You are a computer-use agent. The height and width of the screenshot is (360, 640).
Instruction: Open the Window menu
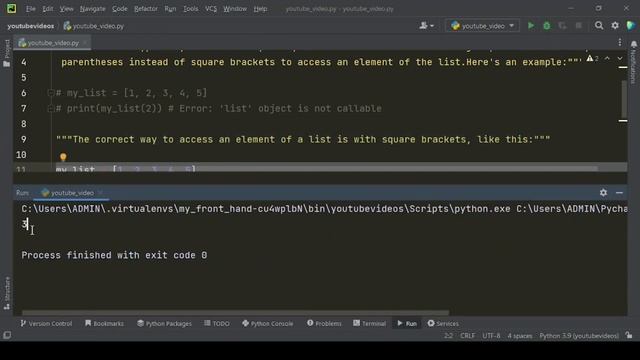point(235,9)
